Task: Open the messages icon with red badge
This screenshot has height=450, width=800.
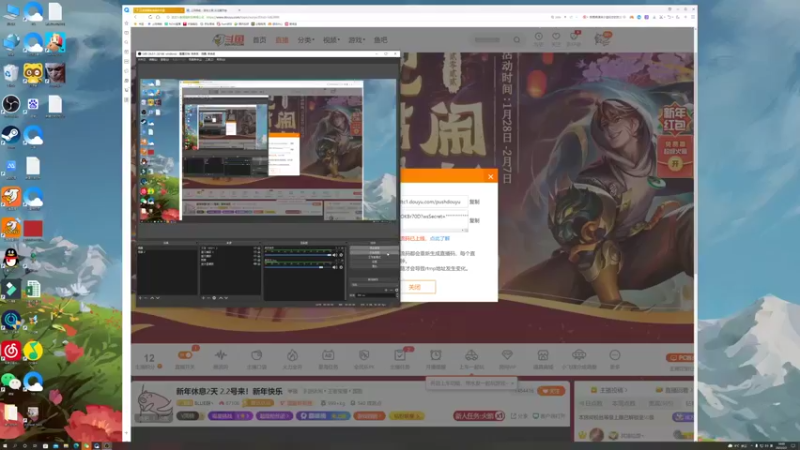Action: click(574, 37)
